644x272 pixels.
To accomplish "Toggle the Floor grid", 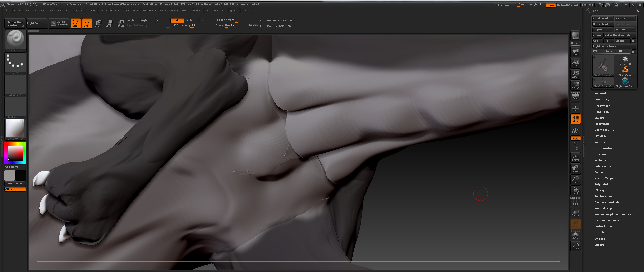I will [575, 108].
